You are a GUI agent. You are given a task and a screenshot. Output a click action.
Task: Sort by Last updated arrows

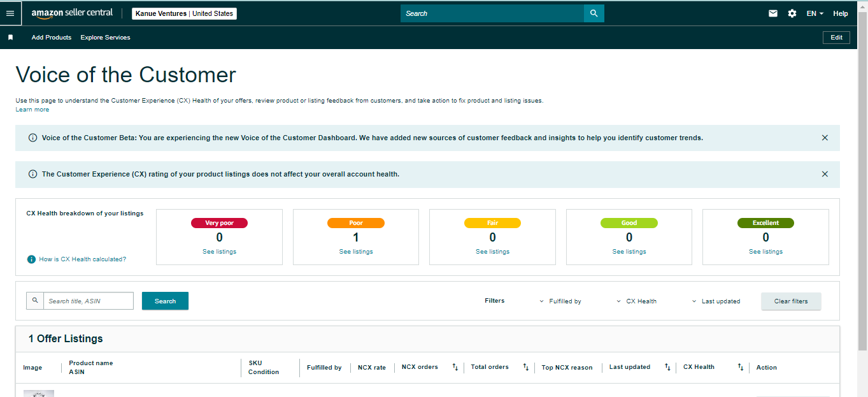(667, 367)
